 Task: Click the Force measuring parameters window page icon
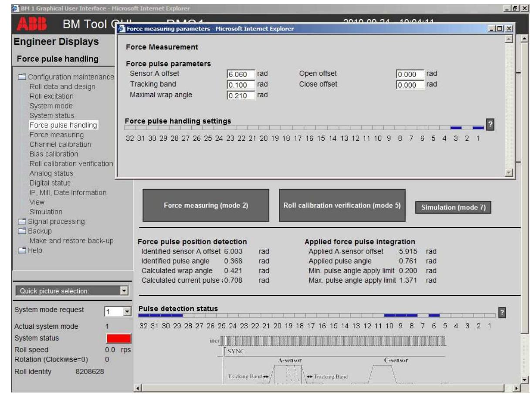[x=122, y=29]
